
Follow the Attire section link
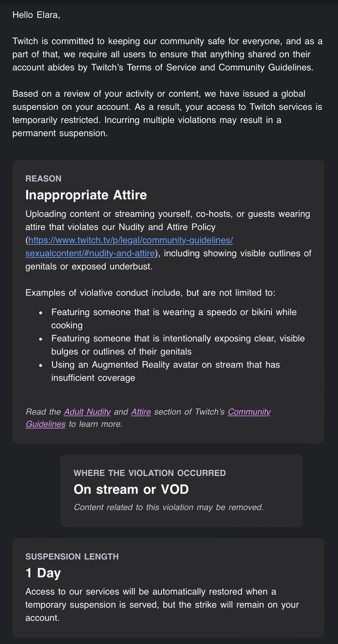pos(141,412)
